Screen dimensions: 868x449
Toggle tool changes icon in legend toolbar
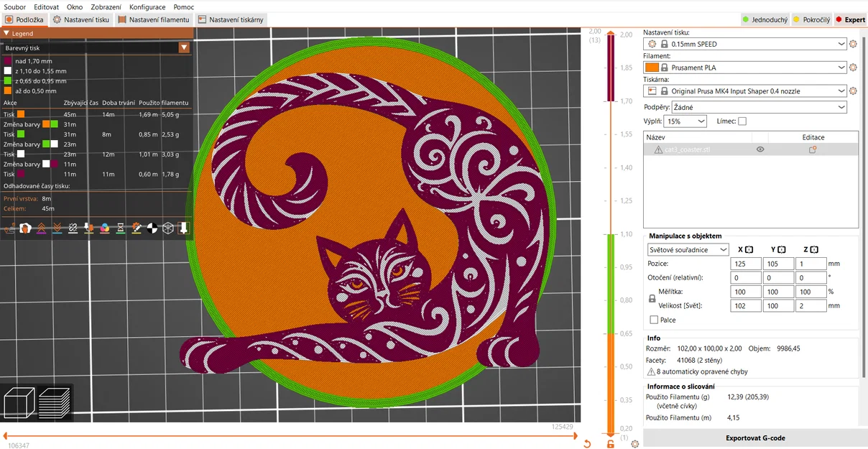(88, 228)
